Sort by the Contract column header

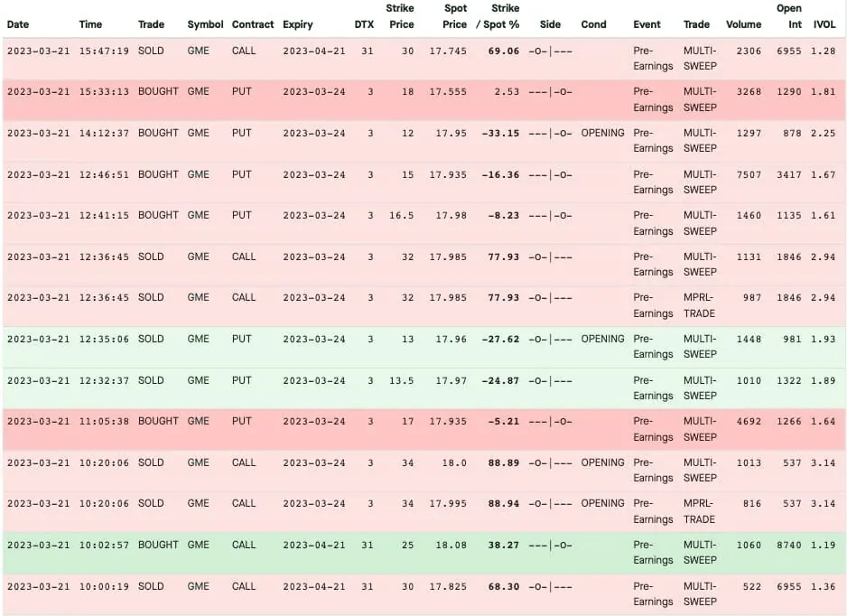253,24
